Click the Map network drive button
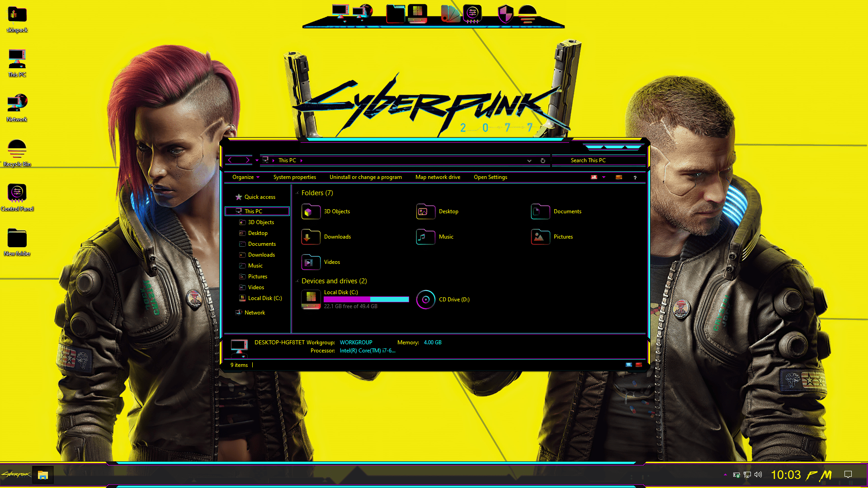The width and height of the screenshot is (868, 488). click(x=438, y=177)
